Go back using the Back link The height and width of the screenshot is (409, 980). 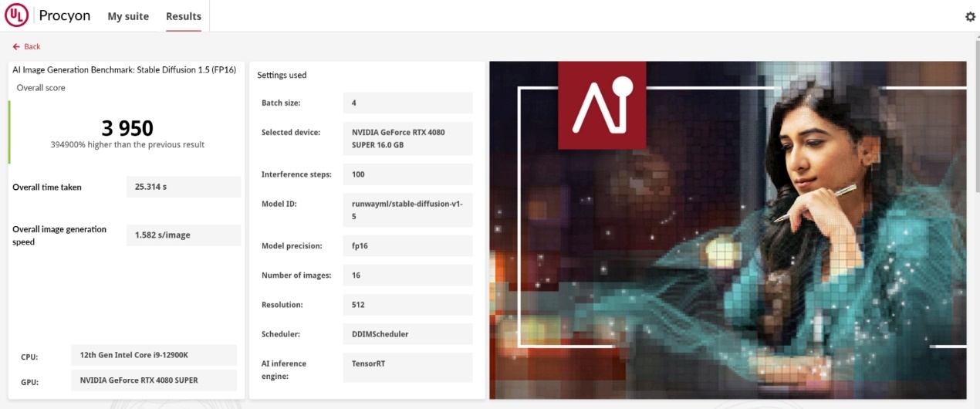click(x=32, y=47)
